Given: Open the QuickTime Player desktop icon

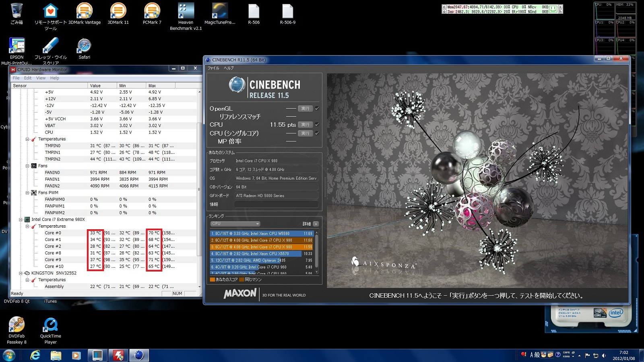Looking at the screenshot, I should [50, 325].
